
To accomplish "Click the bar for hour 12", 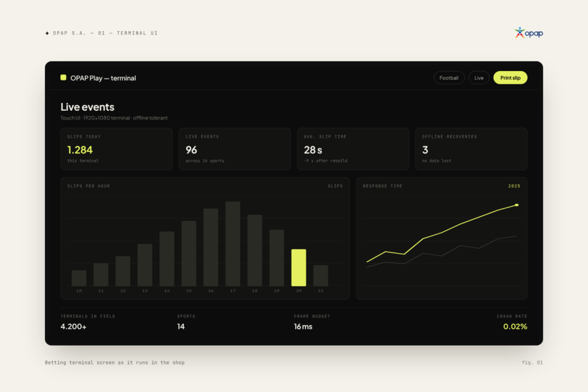I will tap(123, 271).
